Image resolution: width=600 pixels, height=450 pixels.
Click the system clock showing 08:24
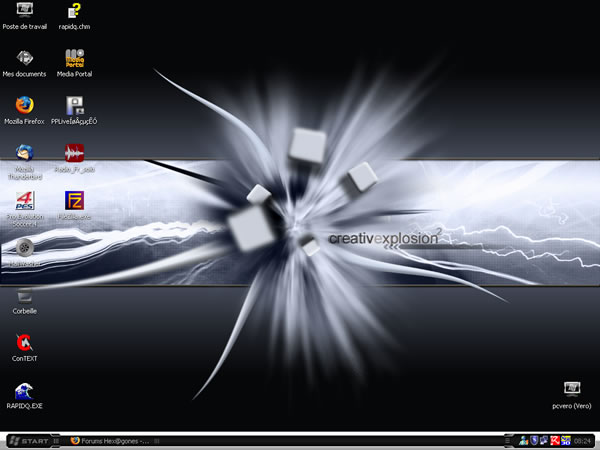[581, 440]
